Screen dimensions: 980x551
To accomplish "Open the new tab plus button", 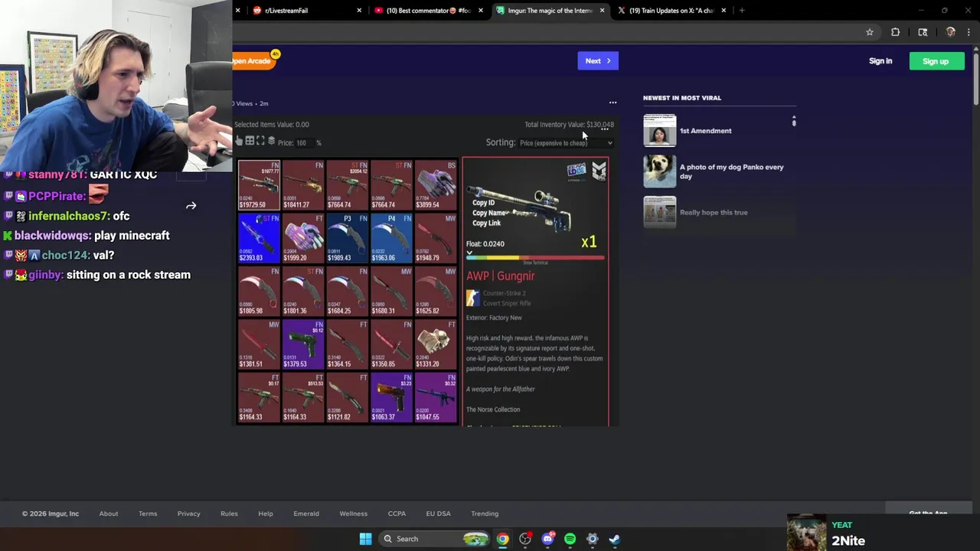I will 741,11.
